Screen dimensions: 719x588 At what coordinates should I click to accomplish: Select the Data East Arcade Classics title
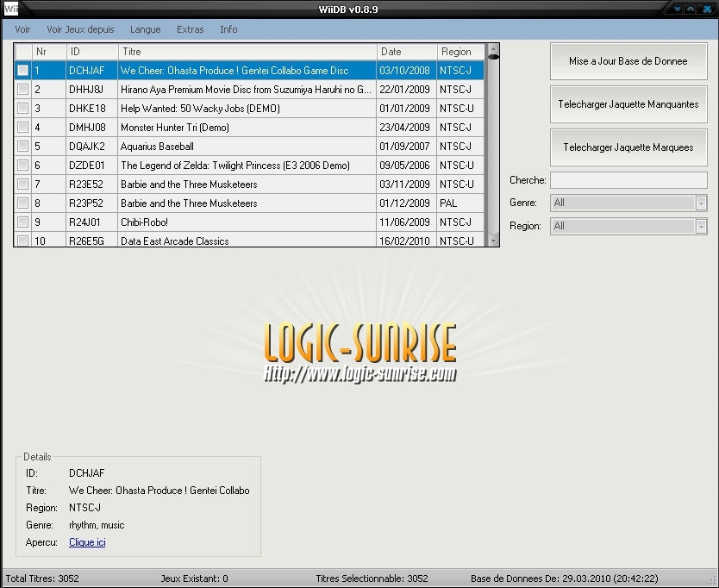pos(175,241)
